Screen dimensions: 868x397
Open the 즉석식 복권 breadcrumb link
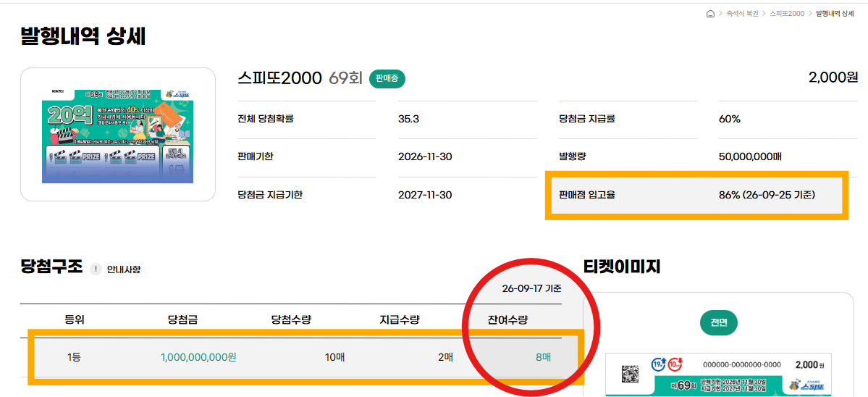(x=742, y=14)
